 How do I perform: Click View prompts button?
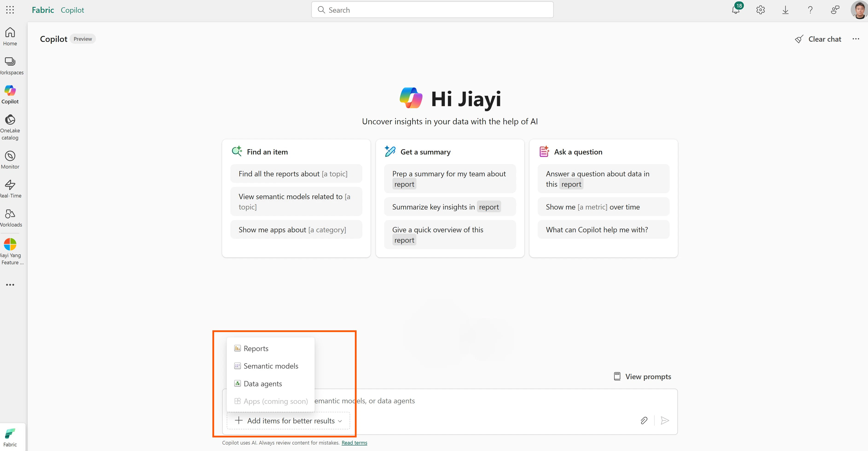[642, 376]
